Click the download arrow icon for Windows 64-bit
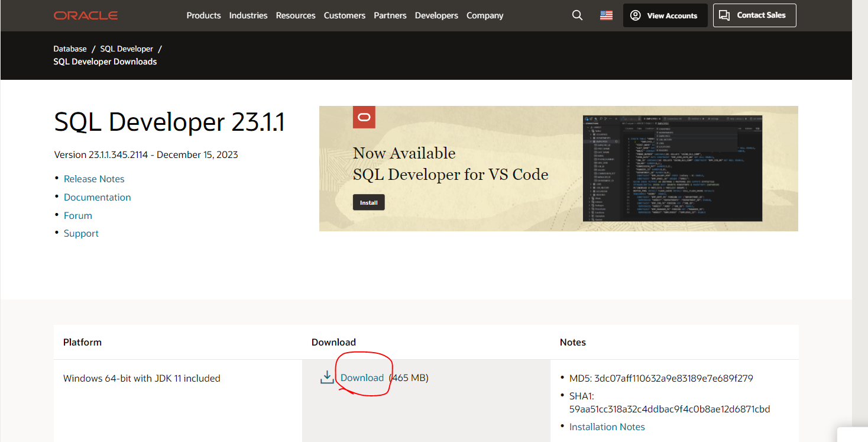 click(x=327, y=378)
